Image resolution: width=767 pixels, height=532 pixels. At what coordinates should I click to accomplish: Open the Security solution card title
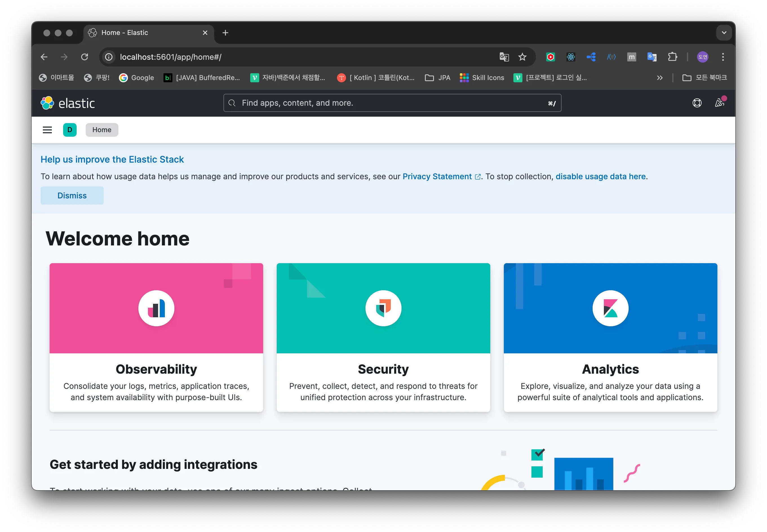[383, 369]
